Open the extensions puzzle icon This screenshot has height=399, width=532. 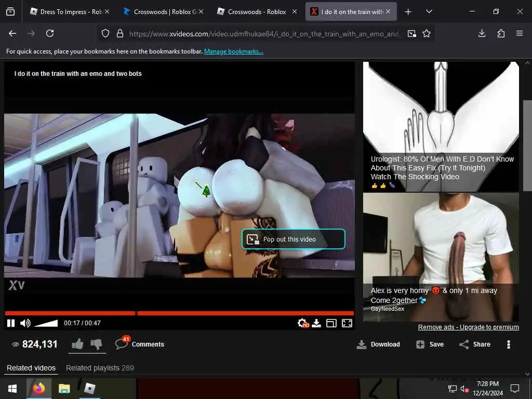click(501, 33)
